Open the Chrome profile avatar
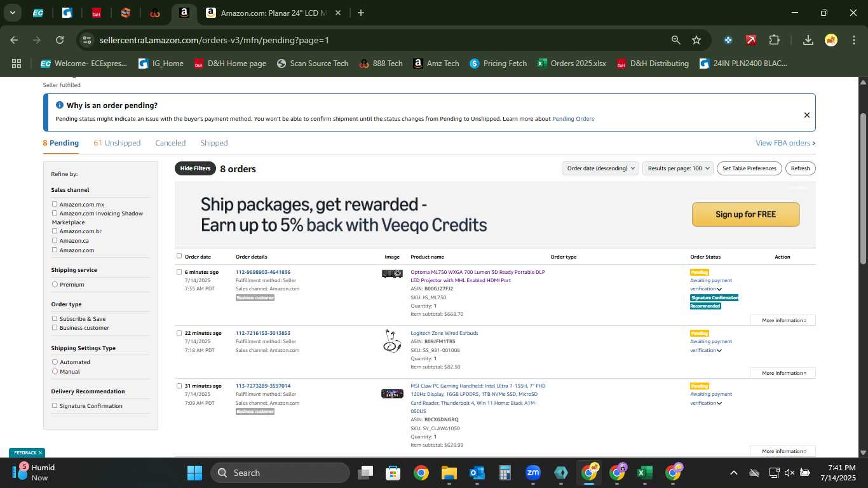This screenshot has height=488, width=868. [x=831, y=40]
